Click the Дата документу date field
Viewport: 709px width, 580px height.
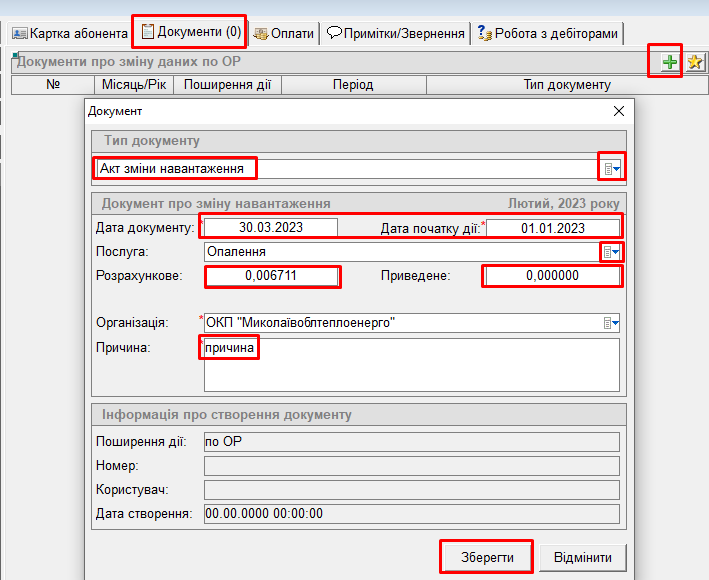point(271,227)
